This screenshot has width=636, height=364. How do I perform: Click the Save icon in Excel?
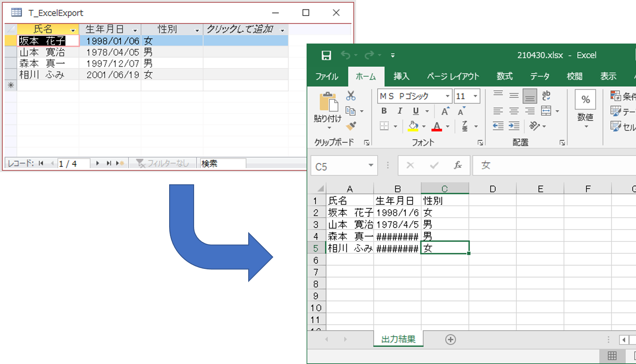[326, 55]
